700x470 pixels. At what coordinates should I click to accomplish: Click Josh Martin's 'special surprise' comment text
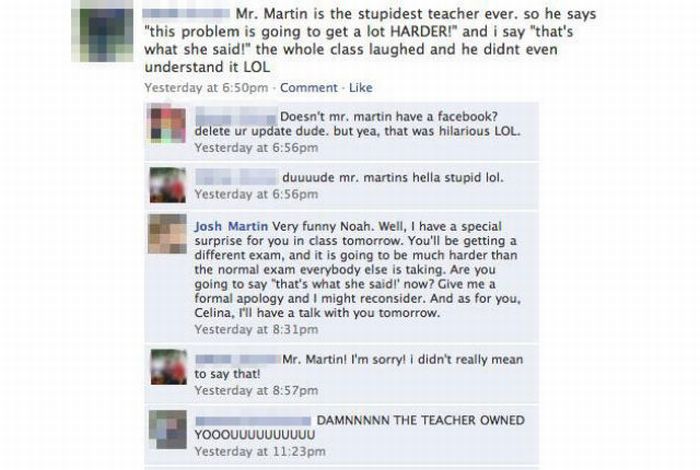(x=357, y=270)
